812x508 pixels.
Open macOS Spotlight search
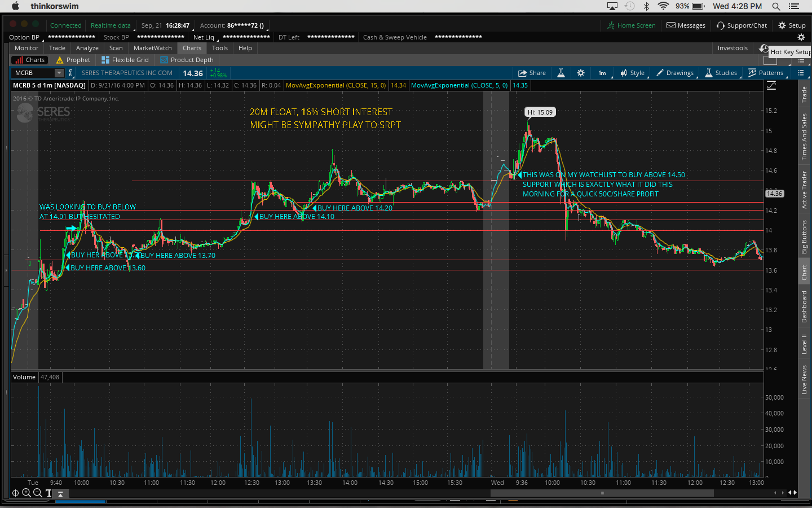click(776, 6)
